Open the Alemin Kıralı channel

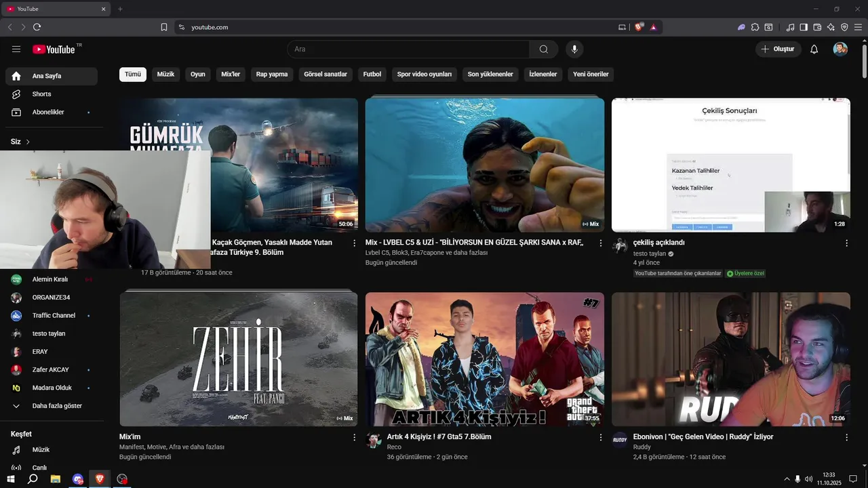[x=52, y=279]
